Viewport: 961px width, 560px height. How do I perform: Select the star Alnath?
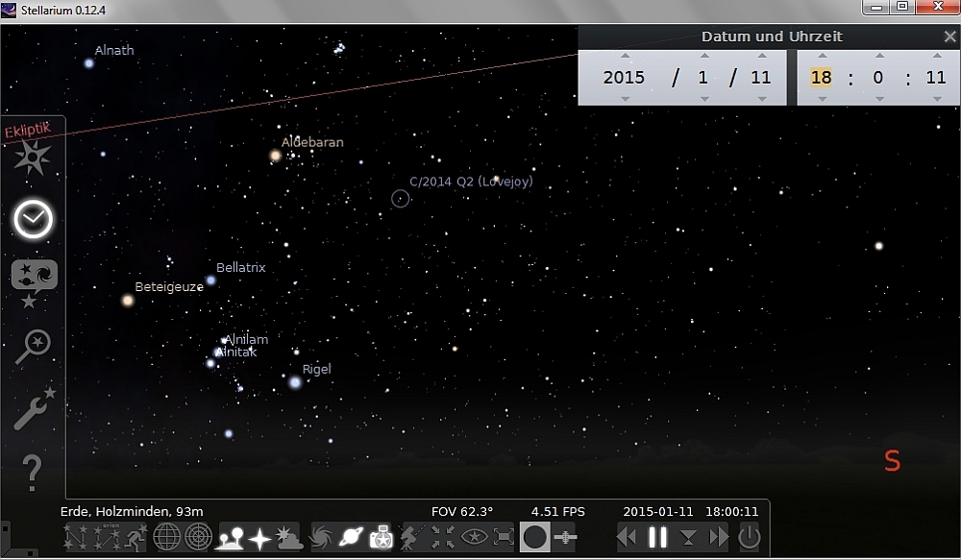pyautogui.click(x=88, y=63)
